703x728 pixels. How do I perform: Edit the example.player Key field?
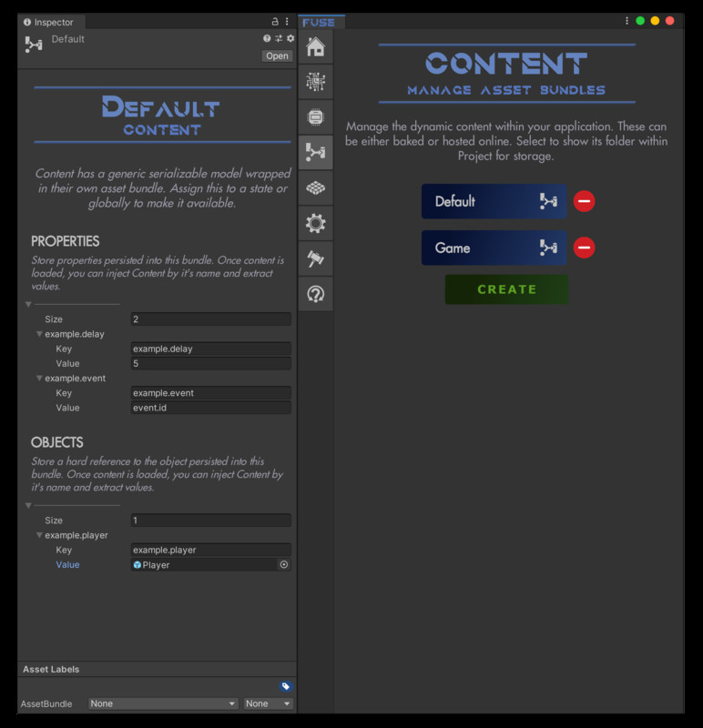pyautogui.click(x=211, y=550)
